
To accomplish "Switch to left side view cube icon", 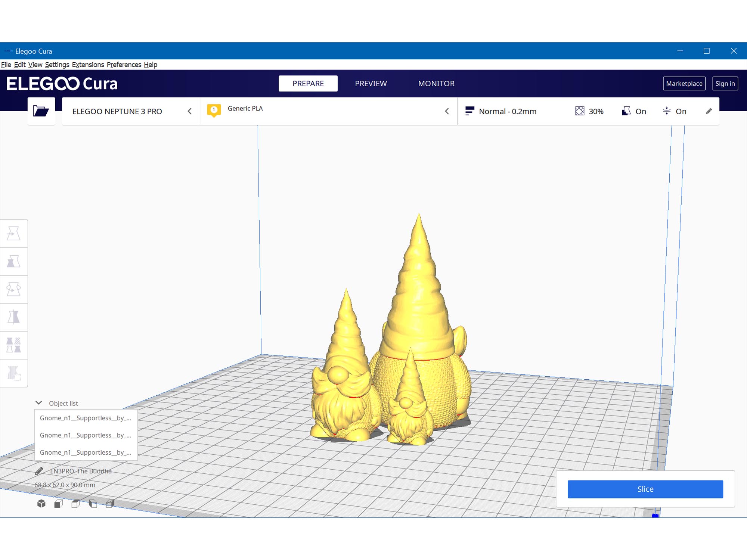I will (93, 504).
